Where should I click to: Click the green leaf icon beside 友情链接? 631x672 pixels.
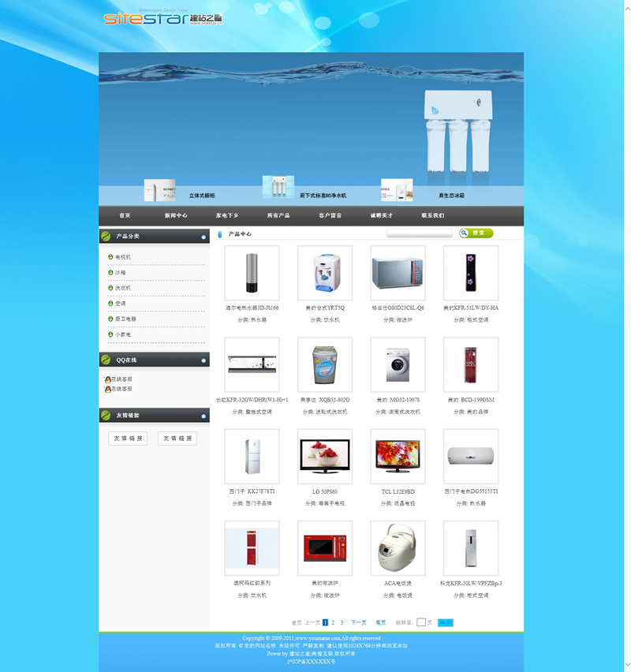click(106, 415)
